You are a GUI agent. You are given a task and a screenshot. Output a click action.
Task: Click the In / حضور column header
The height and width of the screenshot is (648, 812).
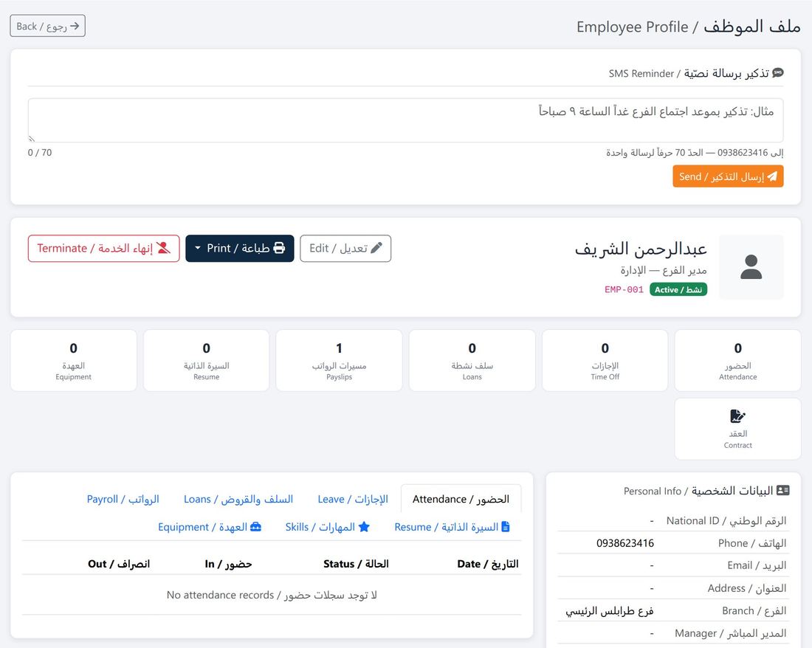(x=228, y=564)
